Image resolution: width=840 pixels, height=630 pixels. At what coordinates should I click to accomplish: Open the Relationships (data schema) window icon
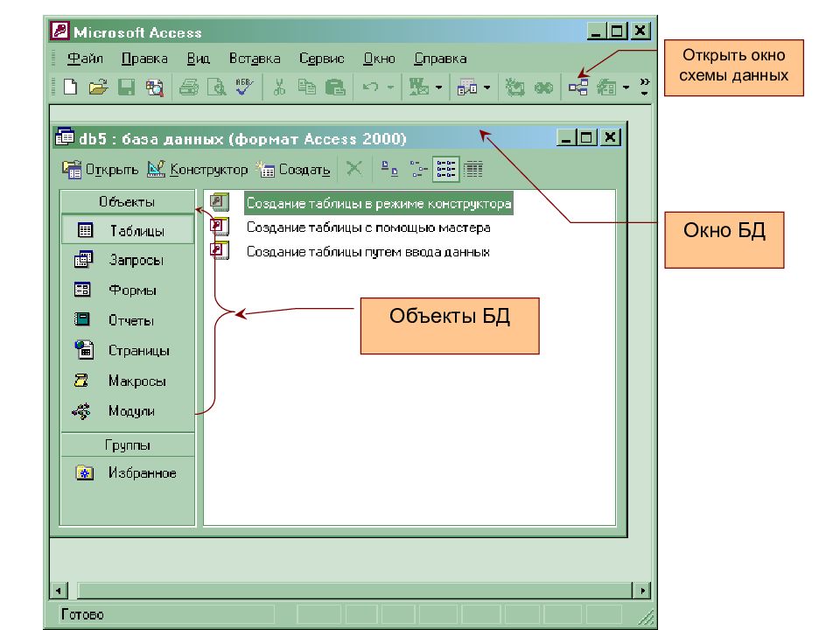point(578,87)
